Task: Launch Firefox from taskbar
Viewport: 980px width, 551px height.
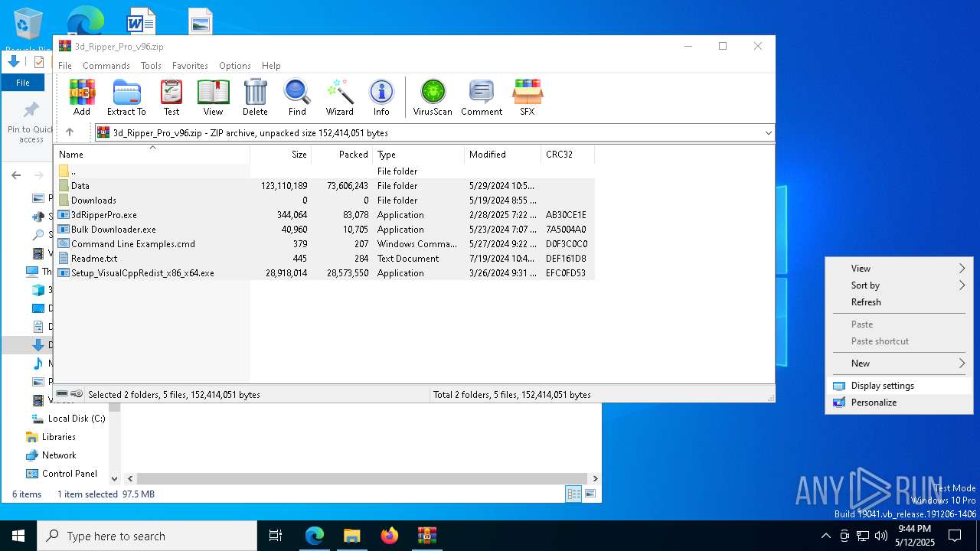Action: coord(390,536)
